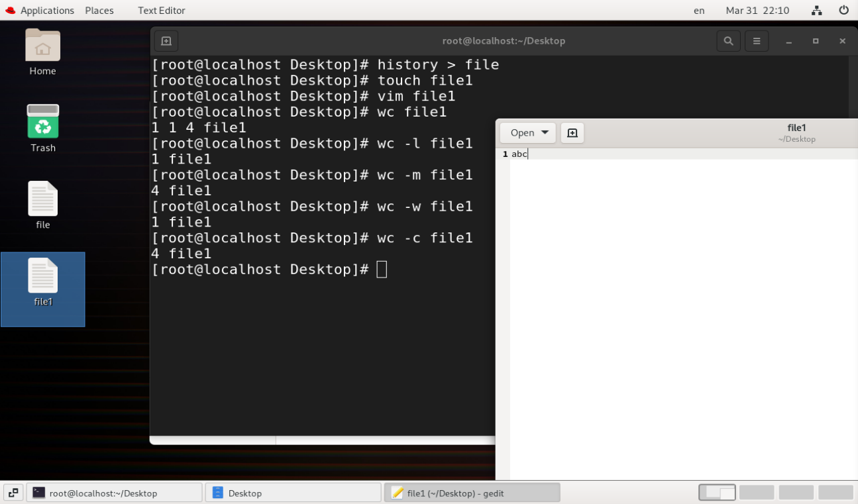
Task: Click the 'wc -l file1' command line
Action: [312, 144]
